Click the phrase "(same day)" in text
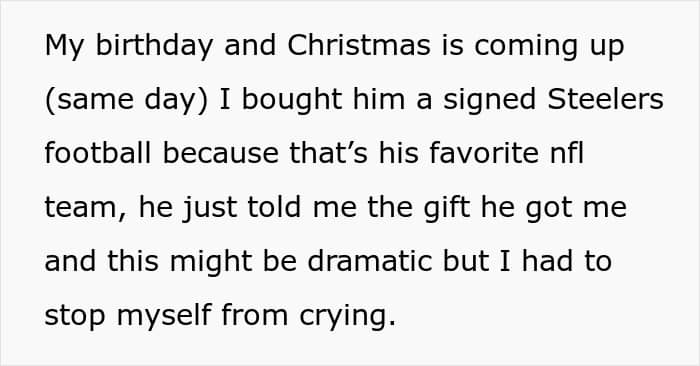This screenshot has width=700, height=366. (x=126, y=100)
